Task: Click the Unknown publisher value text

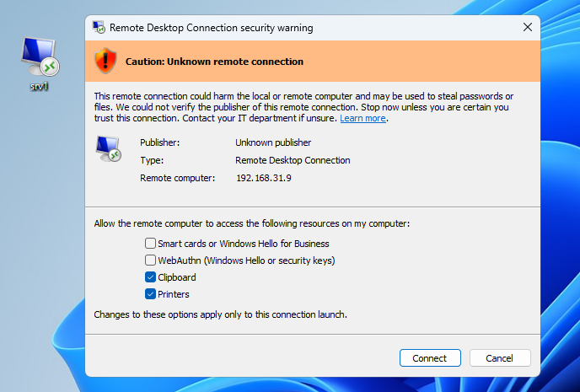Action: click(x=273, y=142)
